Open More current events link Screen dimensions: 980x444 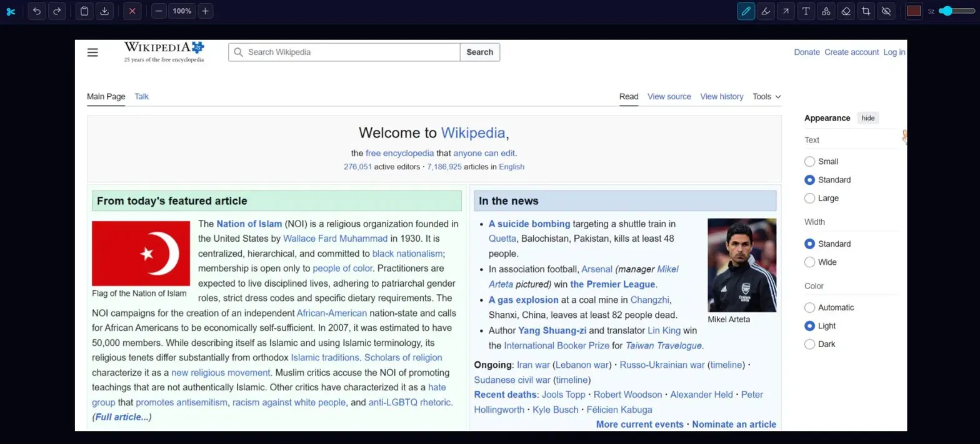(640, 424)
